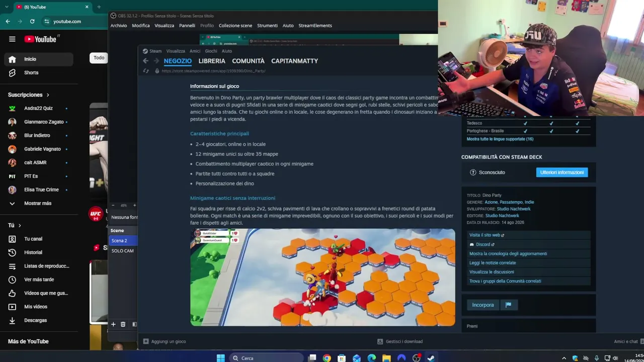Zoom out the OBS preview
This screenshot has height=362, width=644.
(x=113, y=205)
